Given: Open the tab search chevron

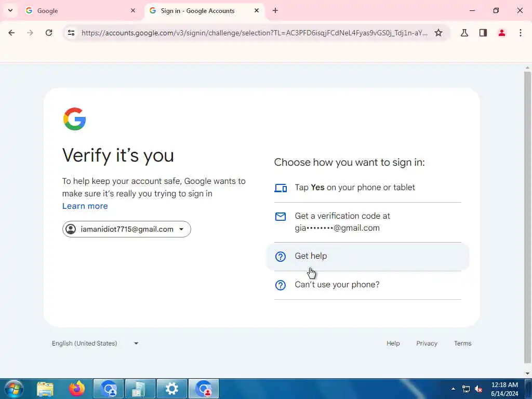Looking at the screenshot, I should point(10,10).
